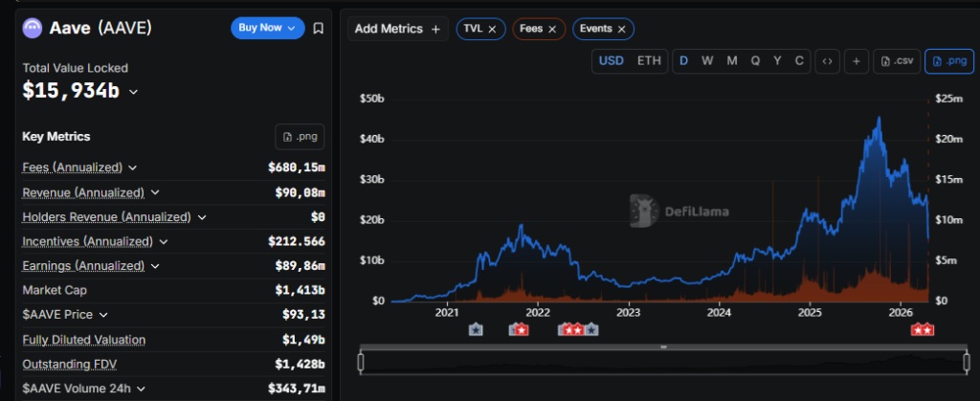Switch chart denomination to ETH
This screenshot has width=980, height=401.
[x=649, y=61]
